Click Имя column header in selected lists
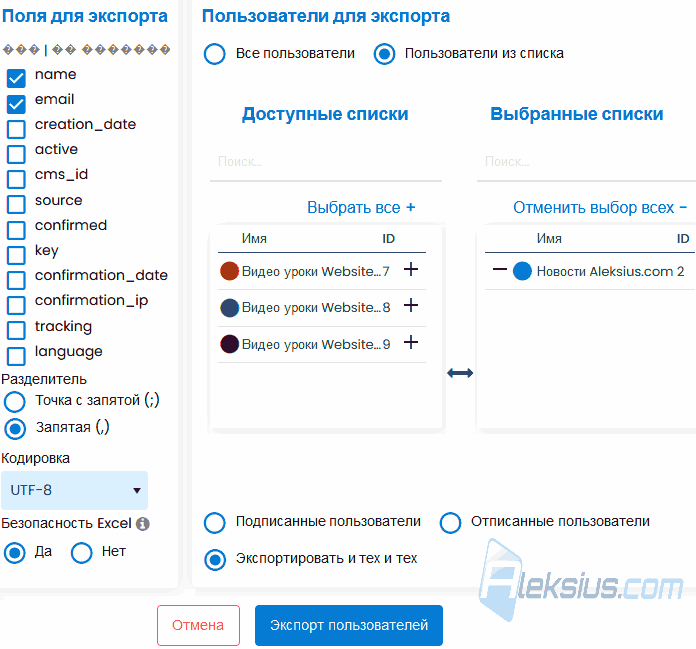This screenshot has height=649, width=696. click(549, 239)
